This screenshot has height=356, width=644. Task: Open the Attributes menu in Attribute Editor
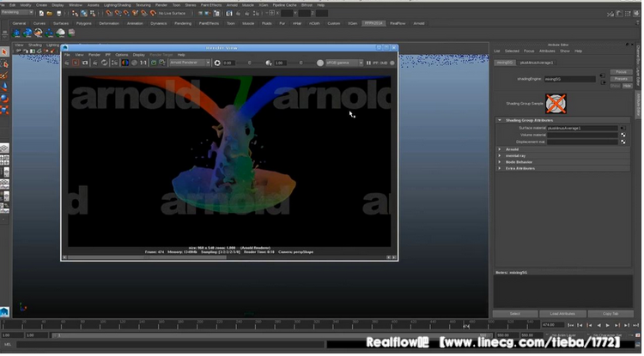(x=547, y=51)
